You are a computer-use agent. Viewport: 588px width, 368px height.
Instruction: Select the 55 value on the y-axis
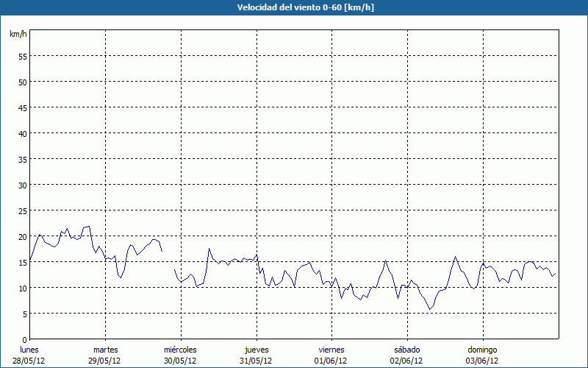(x=22, y=56)
